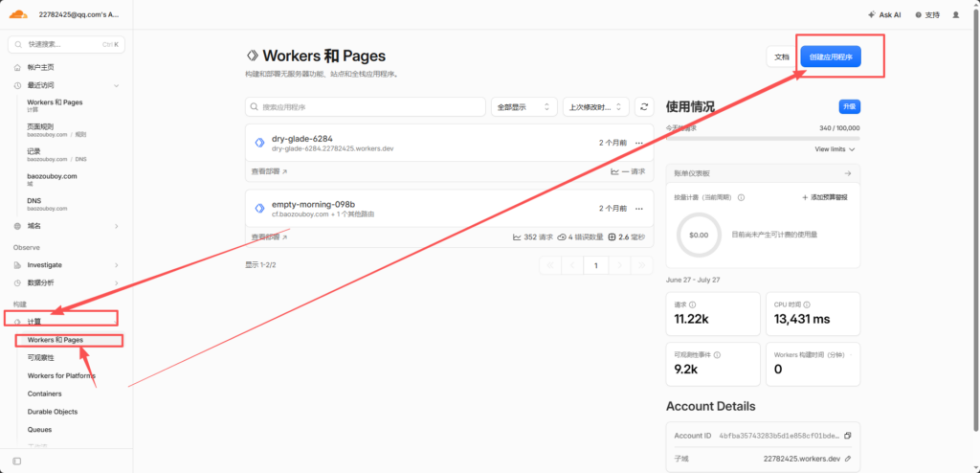This screenshot has width=980, height=473.
Task: Click info icon next to 按量计费
Action: pyautogui.click(x=741, y=197)
